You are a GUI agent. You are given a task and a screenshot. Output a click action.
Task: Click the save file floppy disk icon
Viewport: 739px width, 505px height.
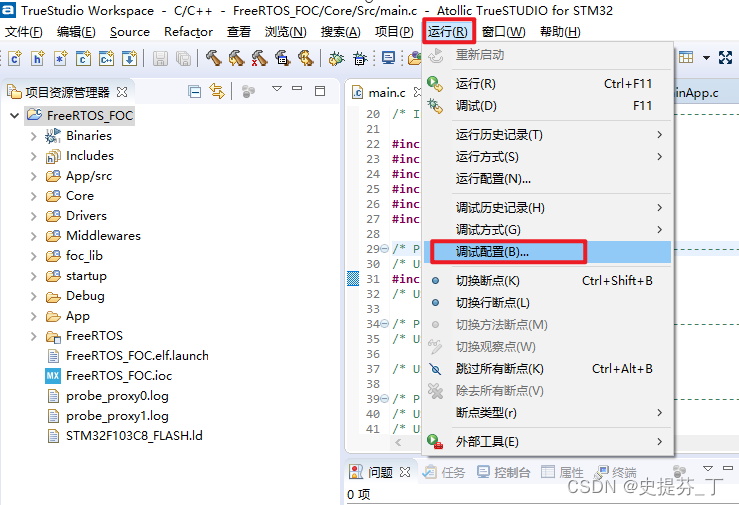coord(160,58)
